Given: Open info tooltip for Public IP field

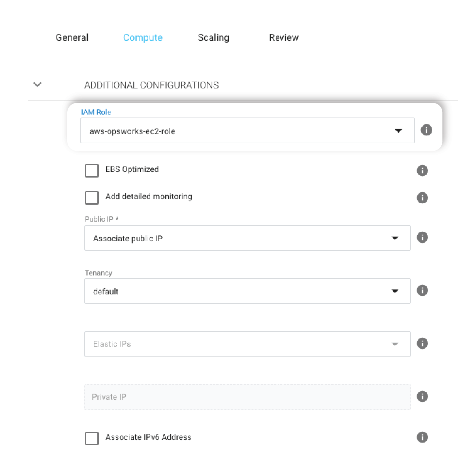Looking at the screenshot, I should tap(422, 237).
